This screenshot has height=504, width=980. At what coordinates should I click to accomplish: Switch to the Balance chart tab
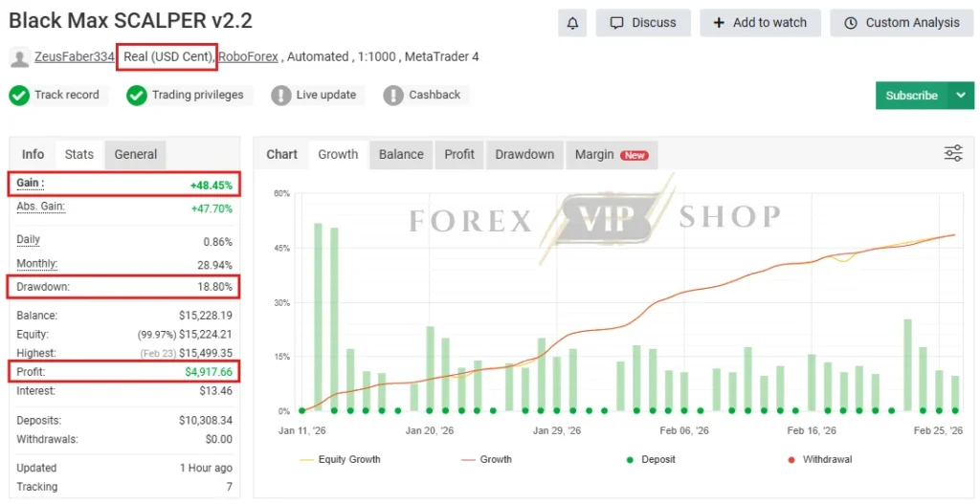tap(401, 154)
